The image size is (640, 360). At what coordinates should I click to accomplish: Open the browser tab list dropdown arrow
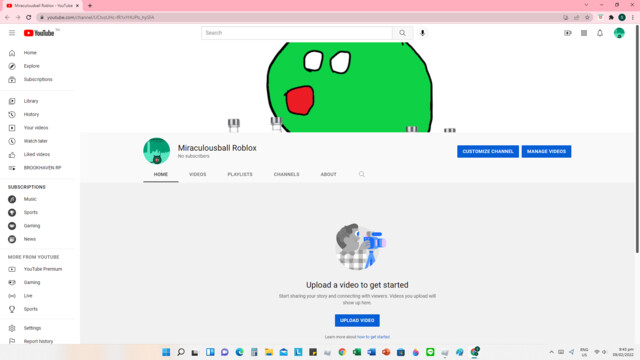click(x=587, y=5)
